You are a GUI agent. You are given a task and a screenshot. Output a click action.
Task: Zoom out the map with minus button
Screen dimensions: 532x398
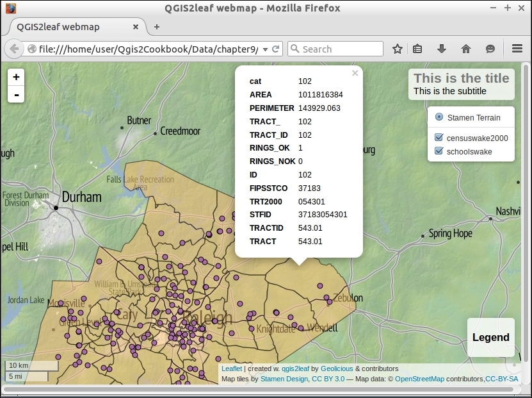point(16,94)
